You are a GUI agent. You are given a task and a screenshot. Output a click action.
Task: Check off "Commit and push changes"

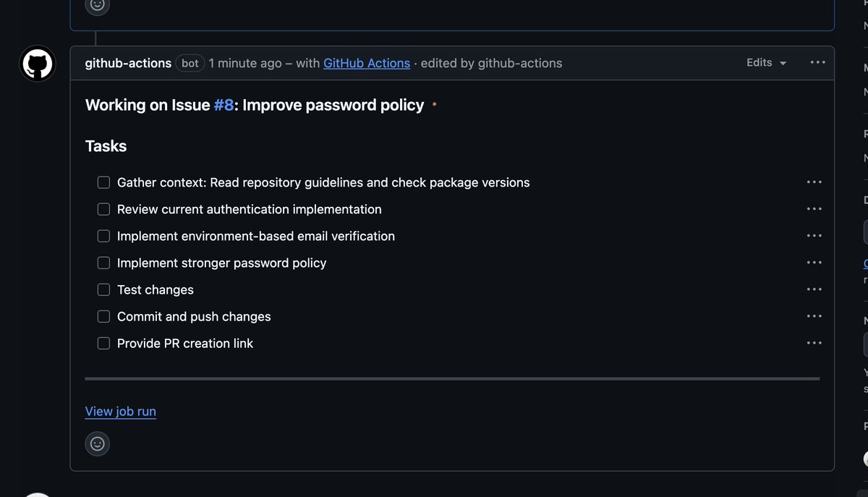(103, 315)
